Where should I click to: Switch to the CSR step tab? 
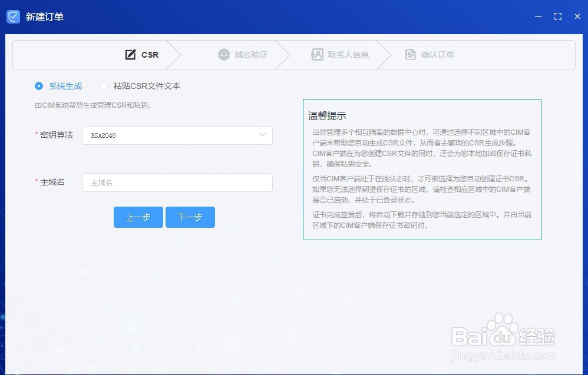point(142,55)
